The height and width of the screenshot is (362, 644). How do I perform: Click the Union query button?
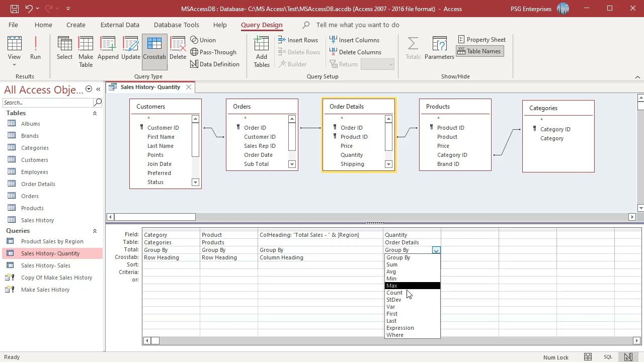(x=203, y=40)
